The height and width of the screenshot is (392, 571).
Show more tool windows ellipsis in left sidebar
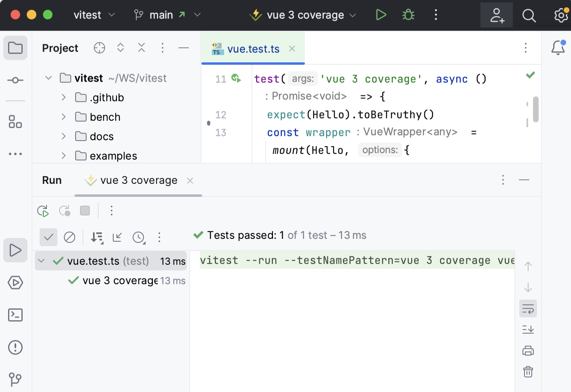(x=15, y=154)
